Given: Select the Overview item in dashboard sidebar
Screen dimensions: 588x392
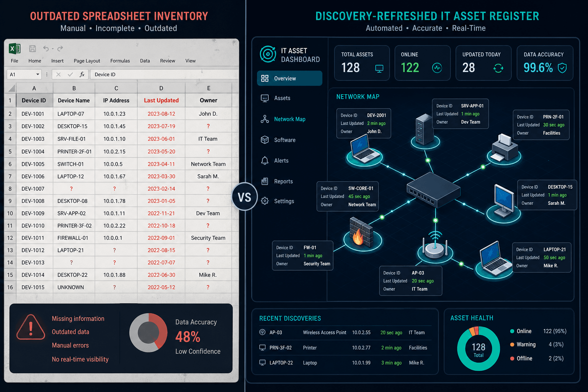Looking at the screenshot, I should pyautogui.click(x=289, y=78).
